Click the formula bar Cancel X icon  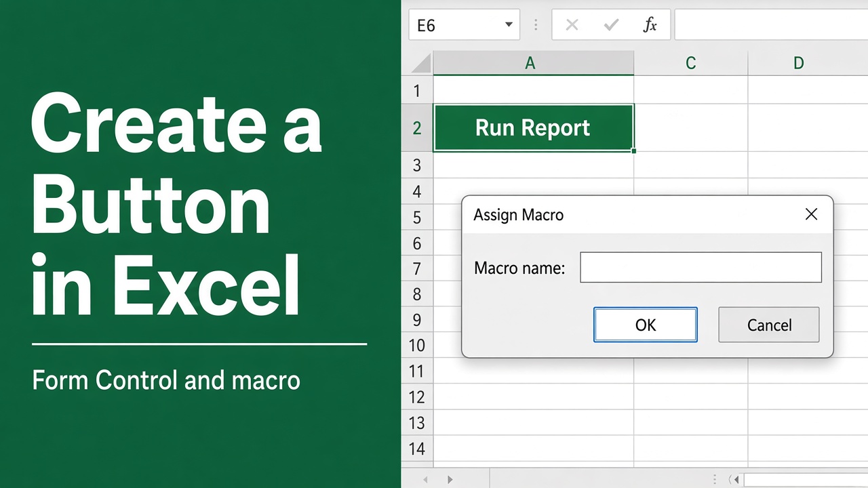572,25
